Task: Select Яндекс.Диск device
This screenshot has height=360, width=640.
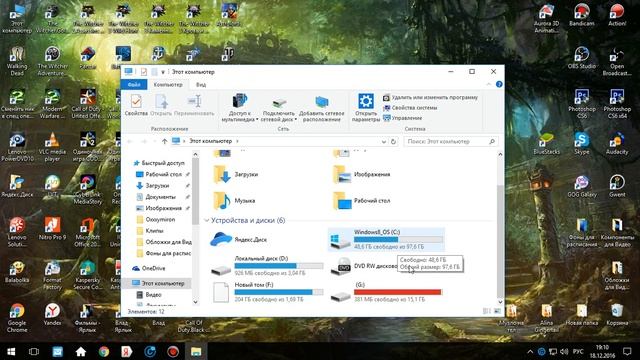Action: (239, 240)
